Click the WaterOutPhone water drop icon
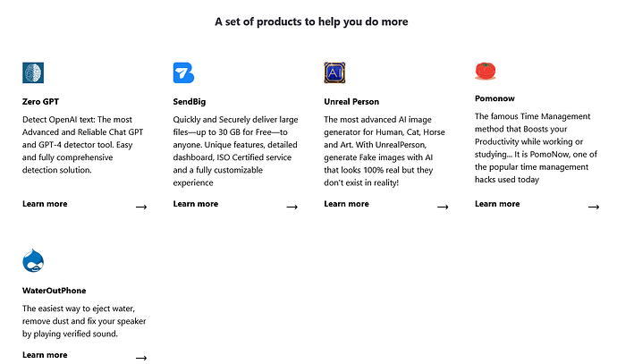This screenshot has width=617, height=364. pos(33,260)
